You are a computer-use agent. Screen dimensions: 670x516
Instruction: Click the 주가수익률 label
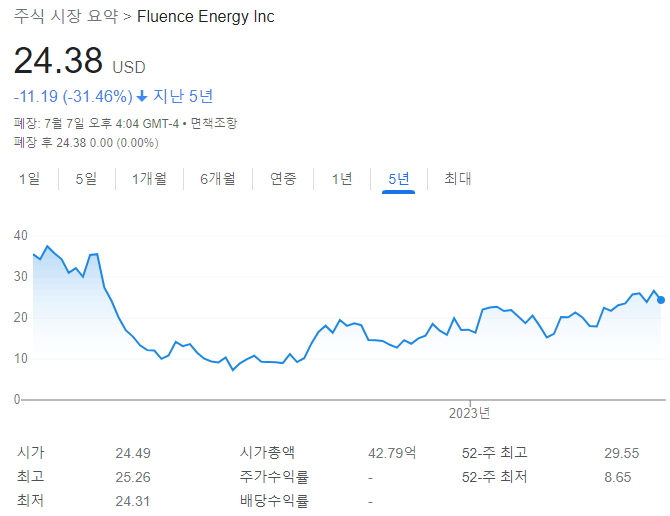(x=274, y=477)
